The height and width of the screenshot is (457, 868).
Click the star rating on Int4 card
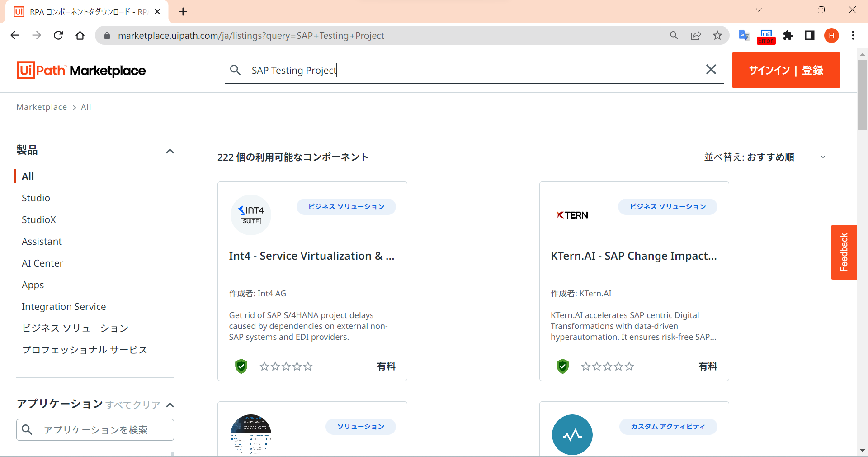tap(286, 367)
